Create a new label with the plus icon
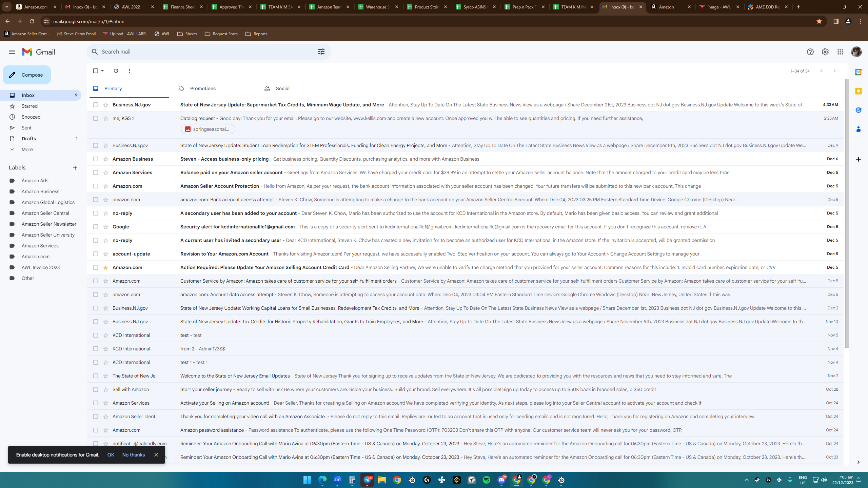This screenshot has height=488, width=868. 75,168
